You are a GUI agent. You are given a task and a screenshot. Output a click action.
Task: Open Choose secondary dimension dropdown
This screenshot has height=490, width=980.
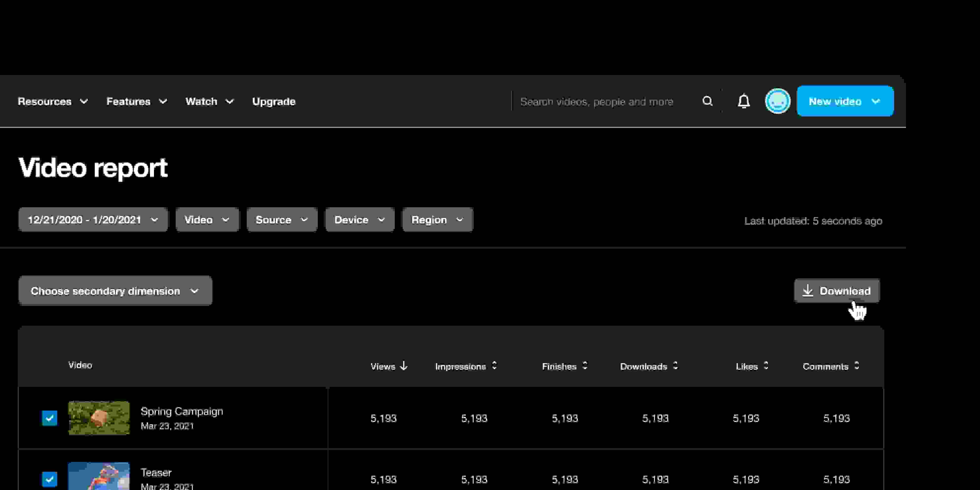point(115,291)
